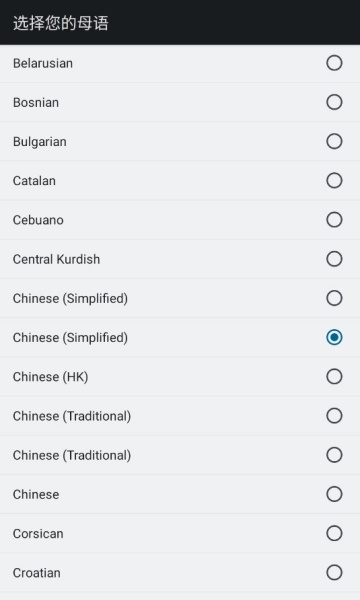Tap the Central Kurdish label text
360x600 pixels.
point(56,259)
